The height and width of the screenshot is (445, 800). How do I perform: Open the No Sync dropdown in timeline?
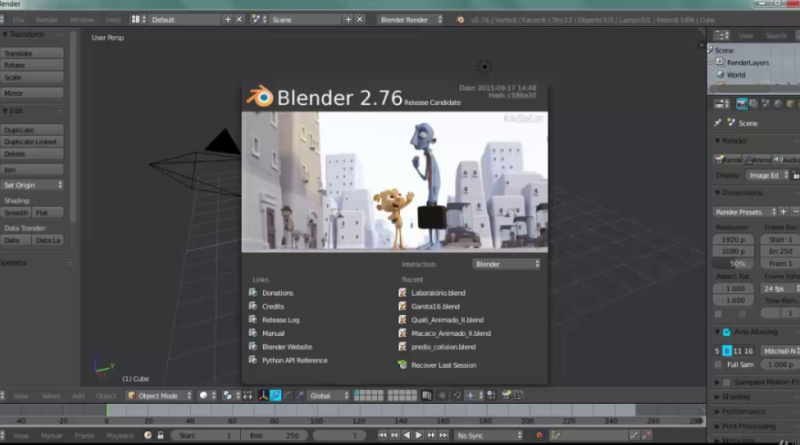(489, 435)
